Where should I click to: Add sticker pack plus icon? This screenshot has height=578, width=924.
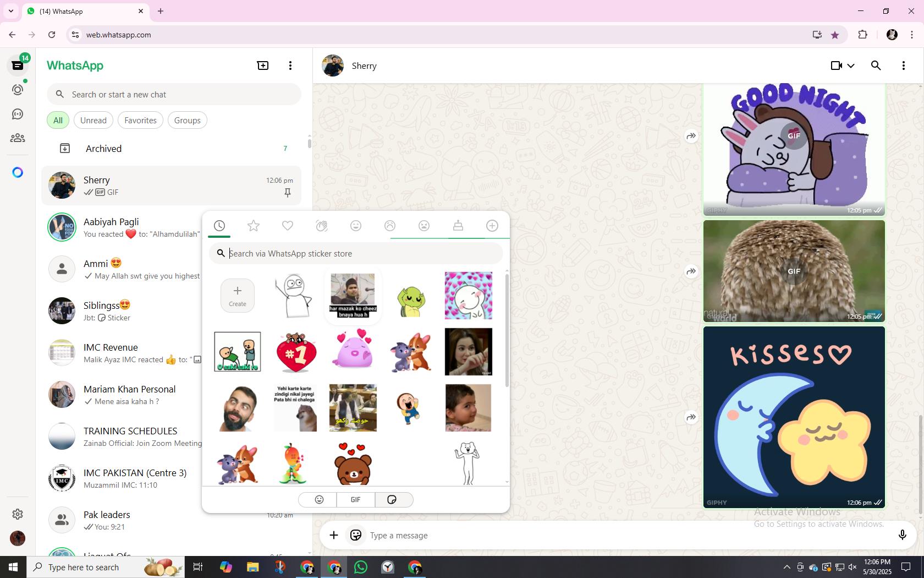(492, 226)
